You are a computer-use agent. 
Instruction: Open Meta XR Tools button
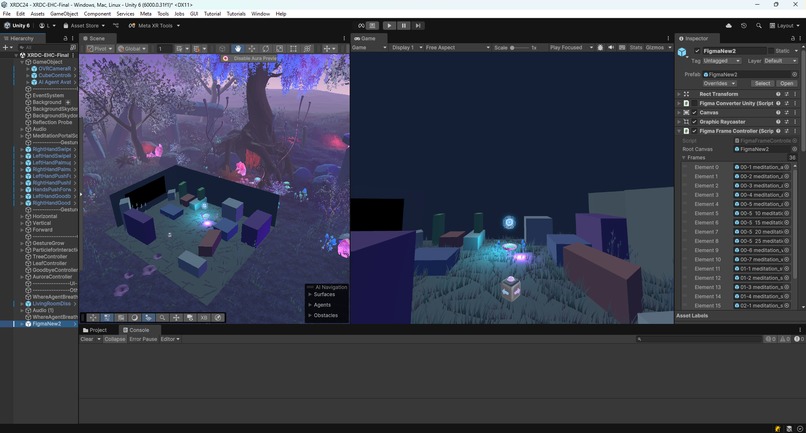[155, 25]
